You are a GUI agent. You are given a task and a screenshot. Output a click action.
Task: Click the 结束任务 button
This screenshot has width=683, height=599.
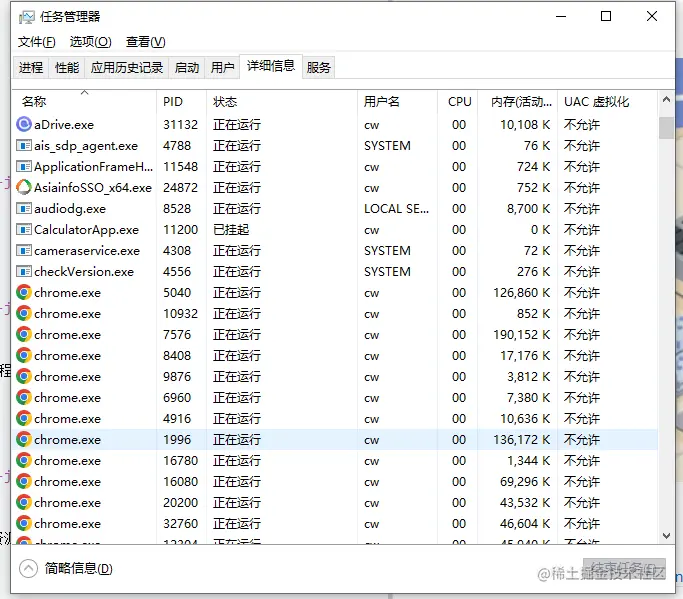[x=624, y=569]
